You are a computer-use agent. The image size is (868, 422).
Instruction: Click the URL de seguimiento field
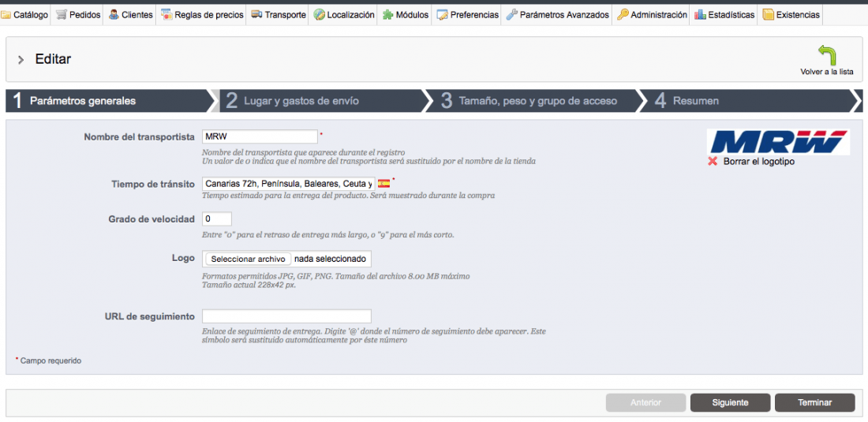pyautogui.click(x=286, y=316)
